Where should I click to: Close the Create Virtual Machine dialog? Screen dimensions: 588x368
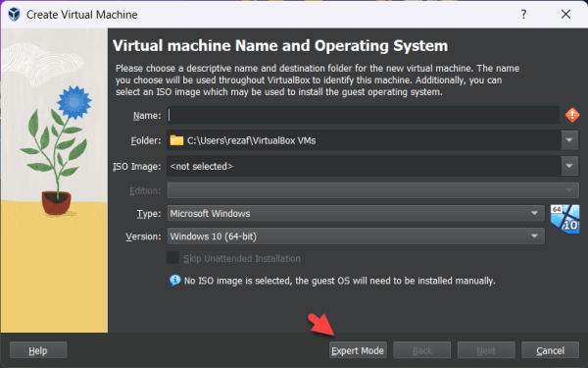565,15
